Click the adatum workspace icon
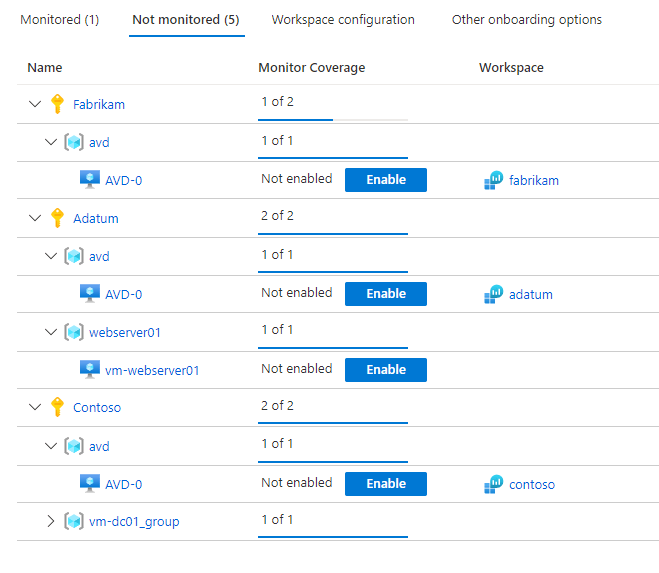Viewport: 659px width, 573px height. pyautogui.click(x=494, y=294)
